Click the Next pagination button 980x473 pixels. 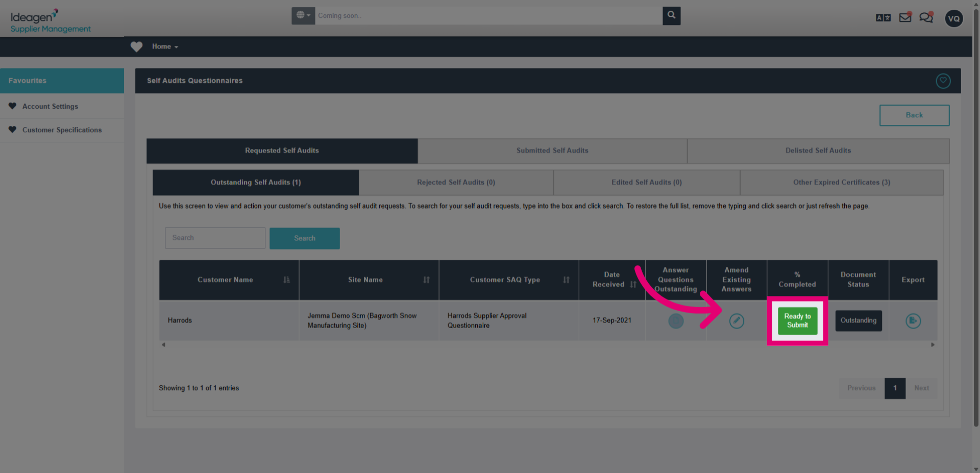921,388
